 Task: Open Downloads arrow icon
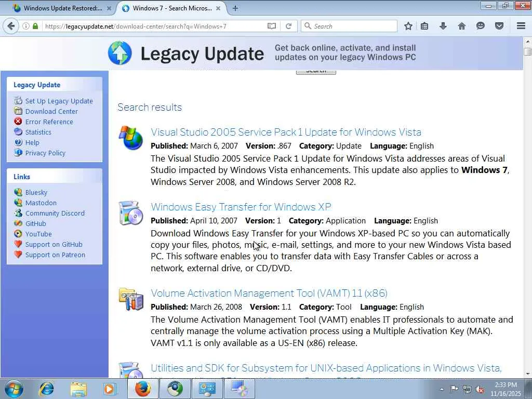tap(443, 26)
